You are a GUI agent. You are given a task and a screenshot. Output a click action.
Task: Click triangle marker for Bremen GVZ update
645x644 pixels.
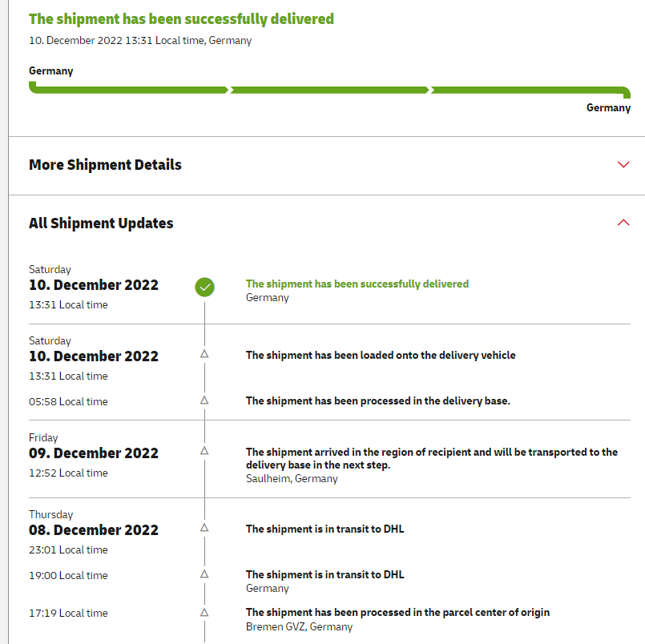pyautogui.click(x=204, y=612)
